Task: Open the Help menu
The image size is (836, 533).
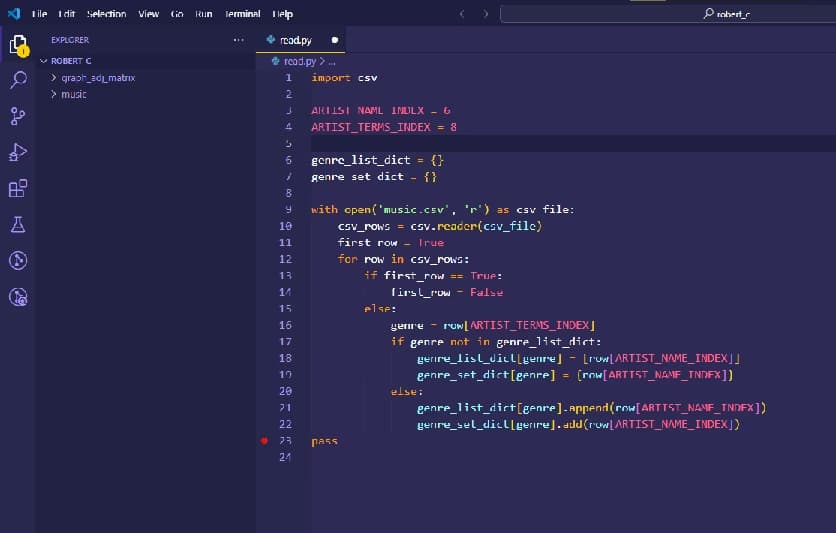Action: tap(283, 14)
